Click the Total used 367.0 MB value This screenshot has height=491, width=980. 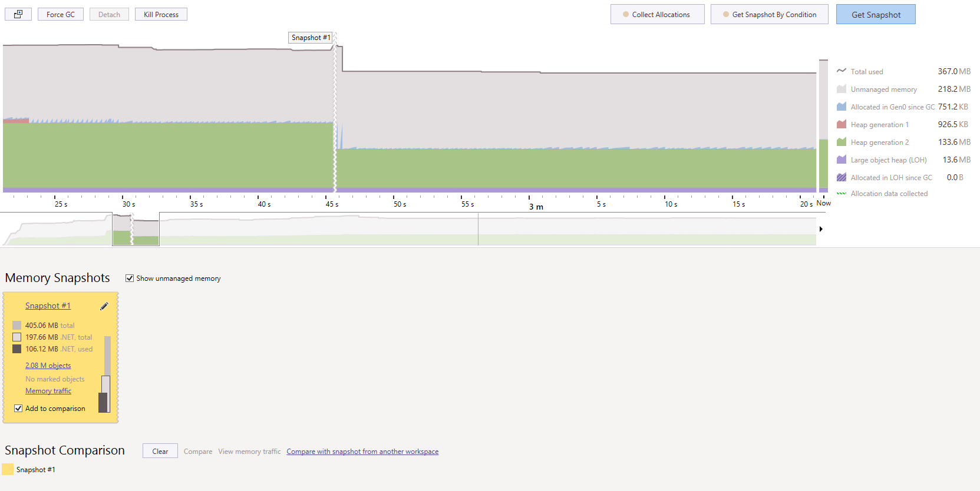954,71
